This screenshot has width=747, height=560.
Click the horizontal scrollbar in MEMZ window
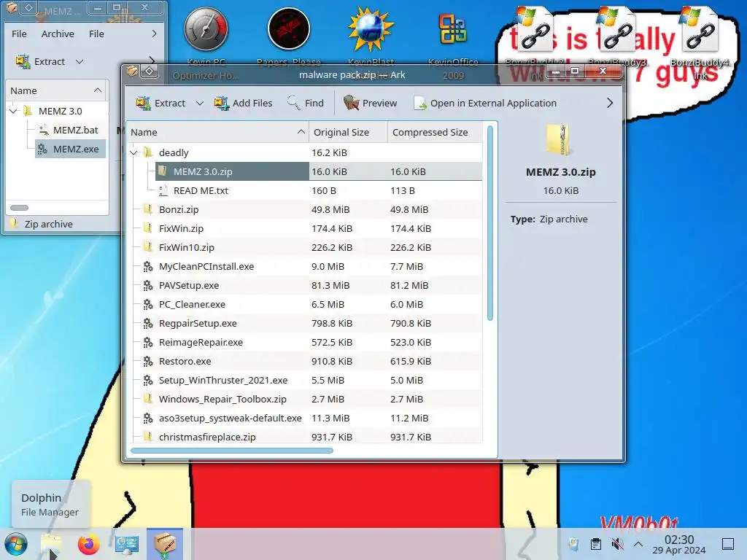(x=20, y=208)
